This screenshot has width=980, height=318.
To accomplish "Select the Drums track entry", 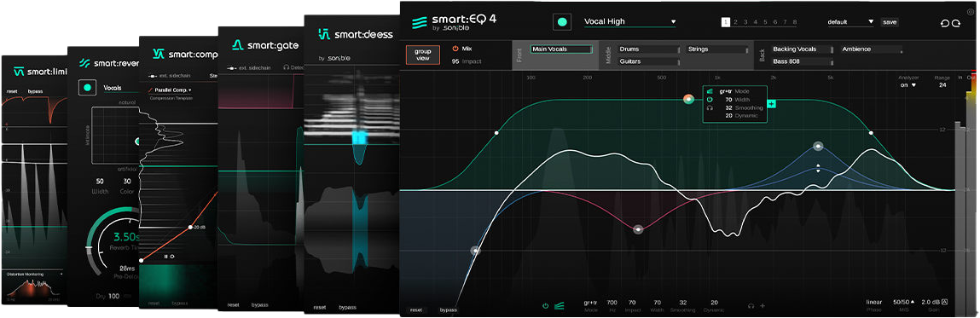I will click(x=649, y=49).
